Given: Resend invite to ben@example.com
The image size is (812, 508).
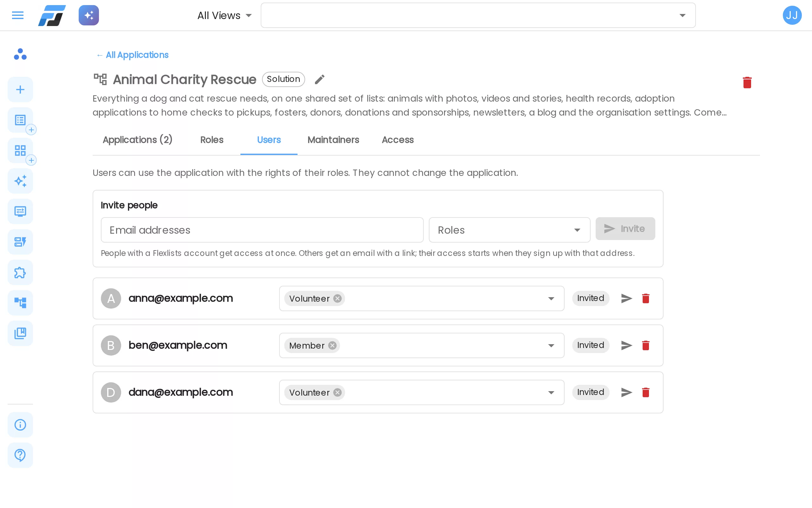Looking at the screenshot, I should (x=626, y=345).
